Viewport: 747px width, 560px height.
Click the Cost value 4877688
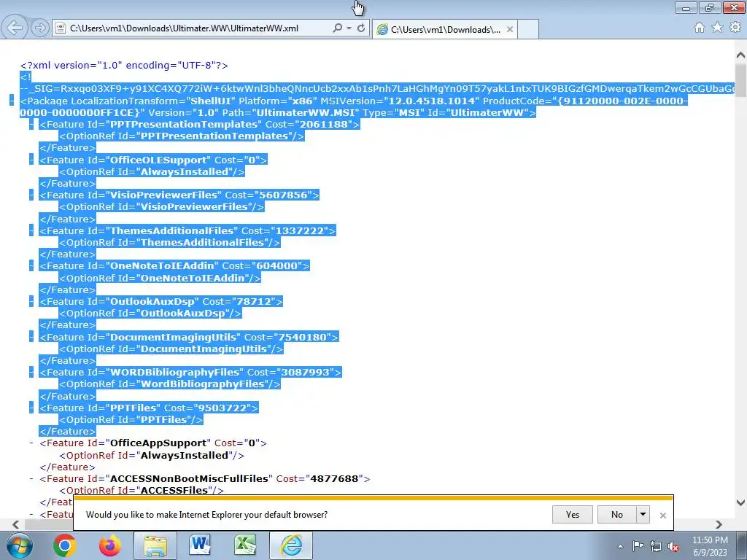click(x=336, y=478)
